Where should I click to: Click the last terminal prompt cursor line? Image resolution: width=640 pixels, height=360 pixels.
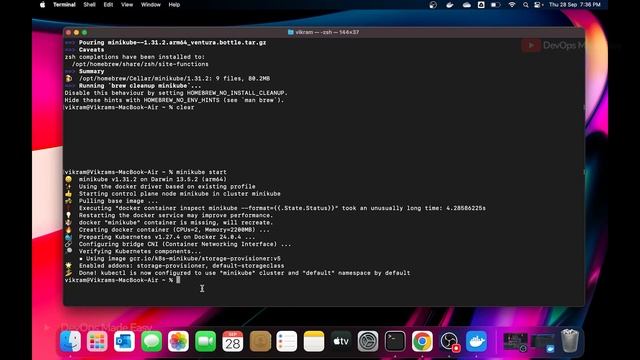(x=122, y=280)
